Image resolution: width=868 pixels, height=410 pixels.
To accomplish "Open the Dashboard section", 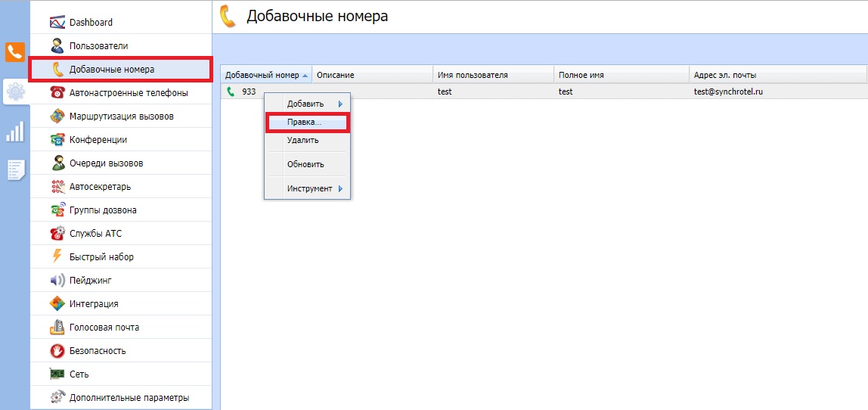I will (121, 23).
